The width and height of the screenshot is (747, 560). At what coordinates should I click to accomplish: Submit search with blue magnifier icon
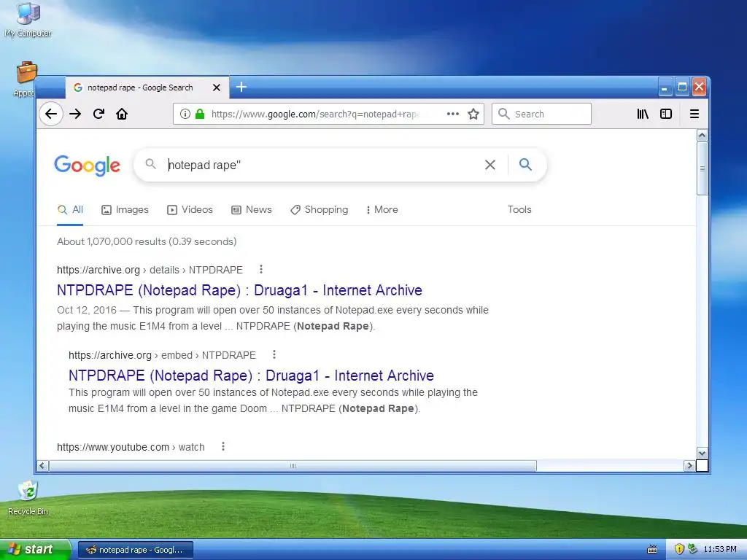tap(525, 164)
